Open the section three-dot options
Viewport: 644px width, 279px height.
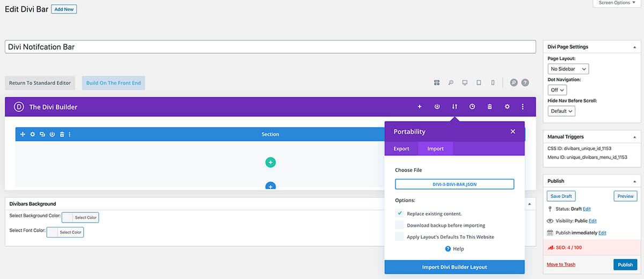tap(70, 134)
